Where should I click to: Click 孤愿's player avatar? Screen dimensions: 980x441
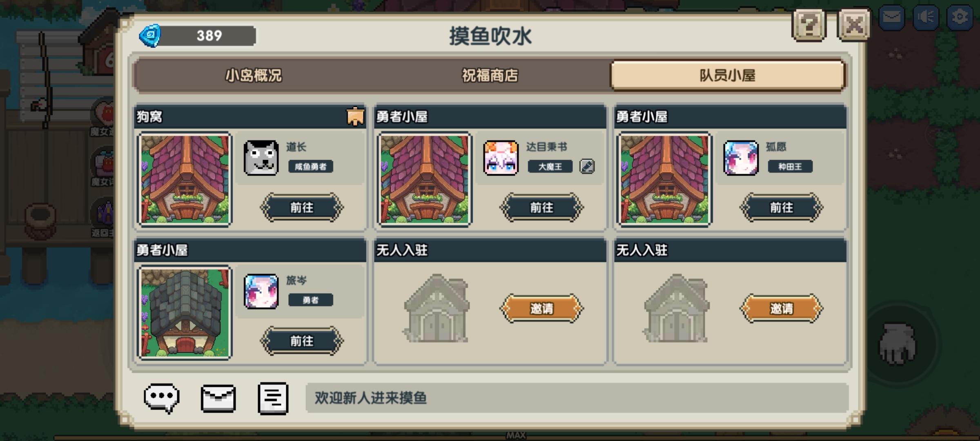[741, 158]
